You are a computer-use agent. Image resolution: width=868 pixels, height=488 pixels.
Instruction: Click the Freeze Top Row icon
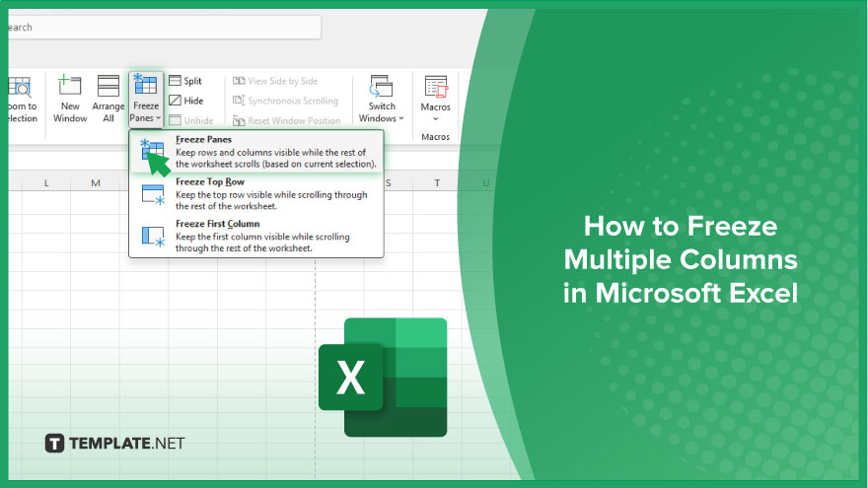(x=153, y=195)
